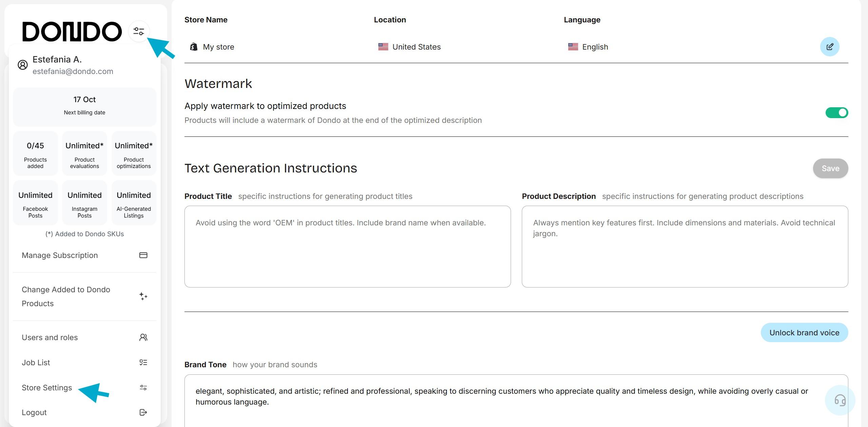
Task: Click the sparkle icon for Change Added Products
Action: (x=143, y=296)
